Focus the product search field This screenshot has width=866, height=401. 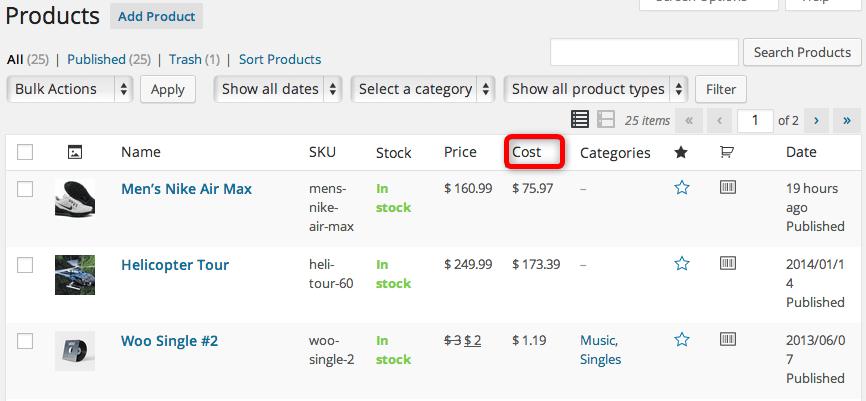click(x=643, y=53)
